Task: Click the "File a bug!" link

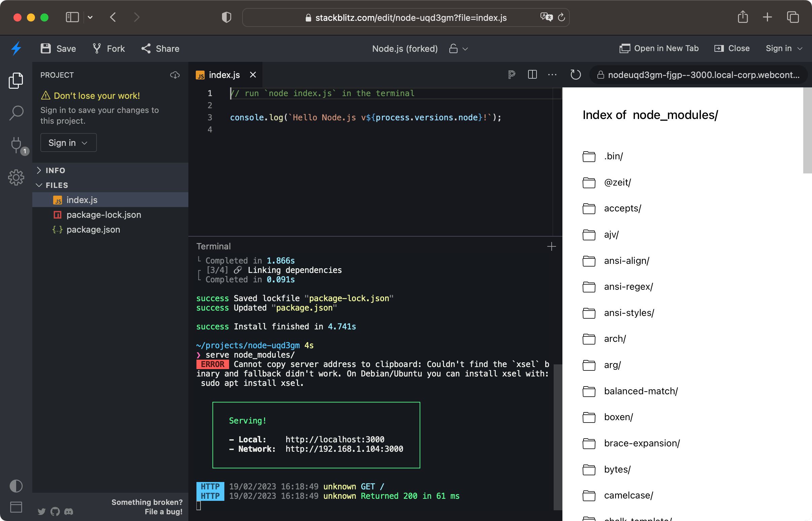Action: tap(163, 512)
